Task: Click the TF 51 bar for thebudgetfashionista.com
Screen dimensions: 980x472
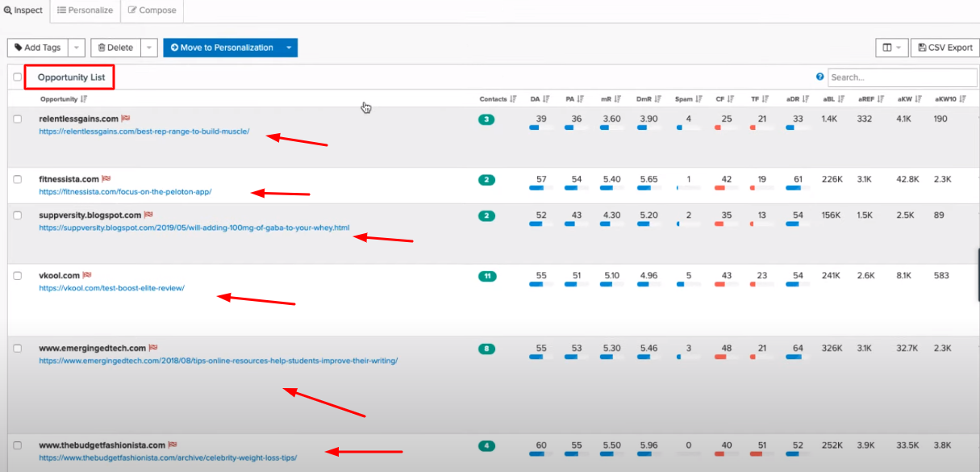Action: click(x=761, y=454)
